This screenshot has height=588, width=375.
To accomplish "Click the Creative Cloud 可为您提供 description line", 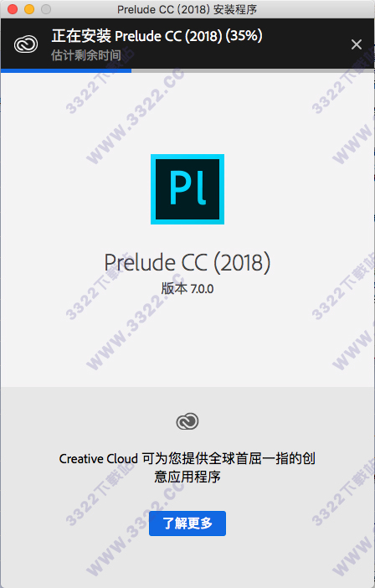I will [x=187, y=458].
